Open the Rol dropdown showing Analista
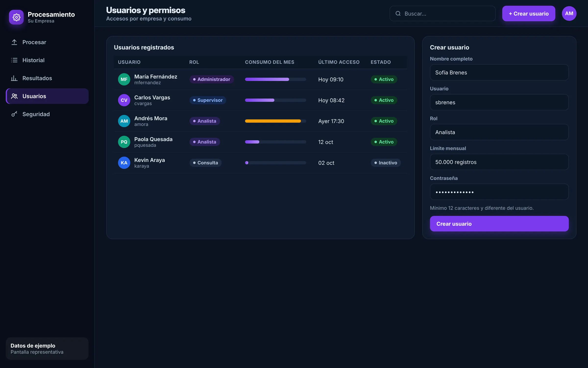 [x=499, y=132]
